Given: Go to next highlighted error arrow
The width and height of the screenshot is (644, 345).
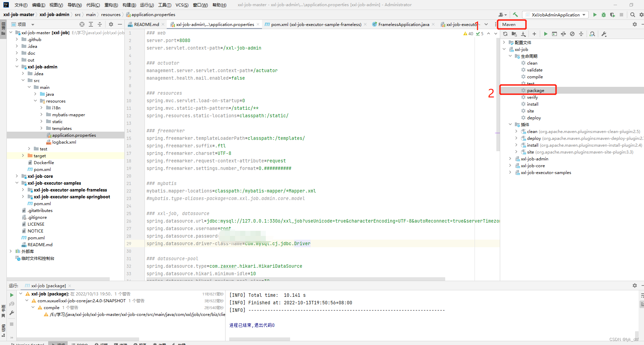Looking at the screenshot, I should point(496,34).
